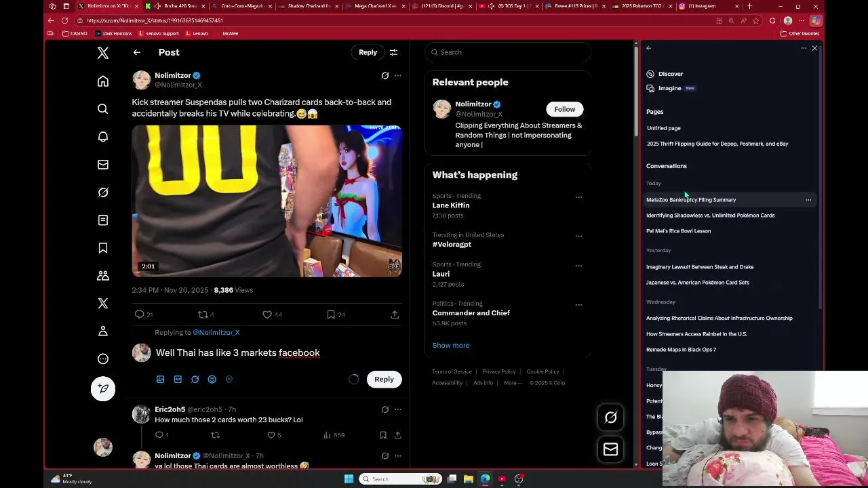Open 'Untitled page' in Pages
The image size is (868, 488).
coord(664,128)
